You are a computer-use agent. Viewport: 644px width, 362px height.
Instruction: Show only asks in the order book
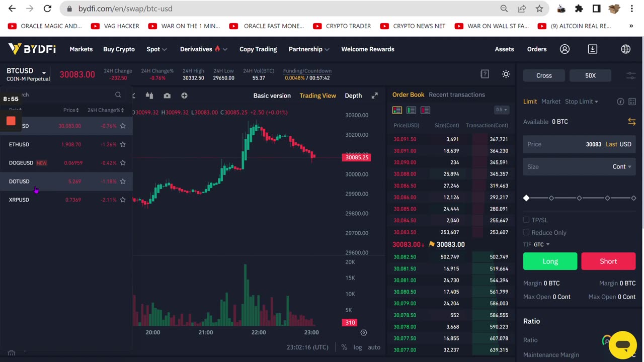[x=425, y=110]
